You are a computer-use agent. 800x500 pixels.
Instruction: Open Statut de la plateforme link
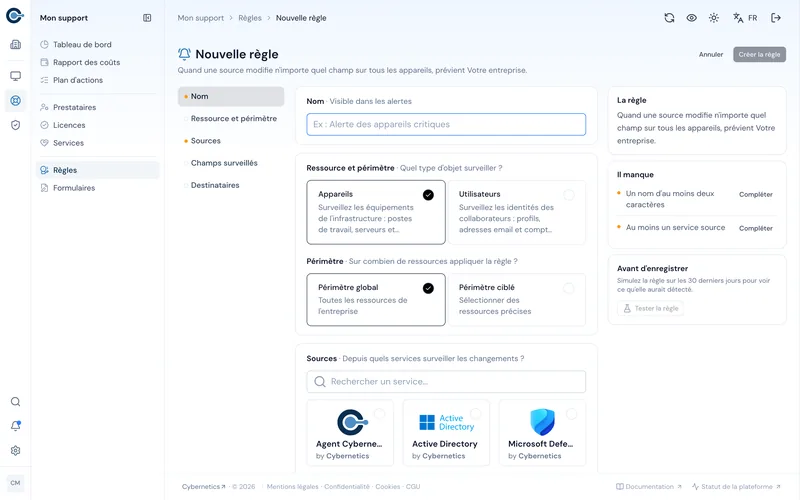tap(736, 487)
